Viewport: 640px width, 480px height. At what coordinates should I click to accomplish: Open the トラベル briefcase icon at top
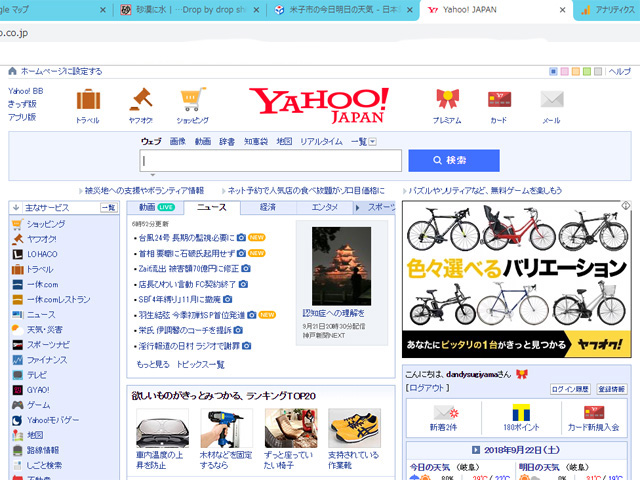point(88,99)
